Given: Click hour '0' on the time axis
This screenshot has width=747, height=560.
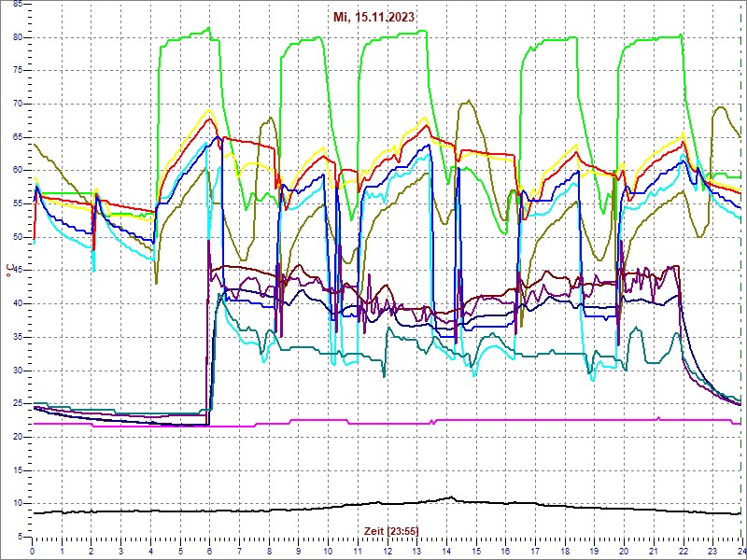Looking at the screenshot, I should 33,550.
